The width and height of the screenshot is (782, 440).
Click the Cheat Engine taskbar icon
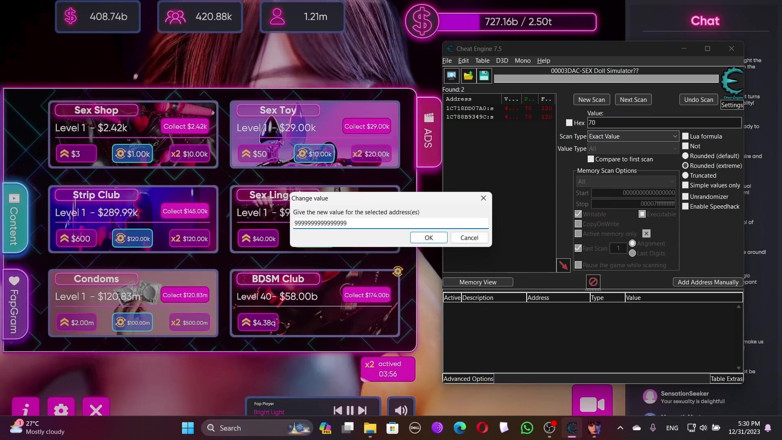[x=572, y=428]
